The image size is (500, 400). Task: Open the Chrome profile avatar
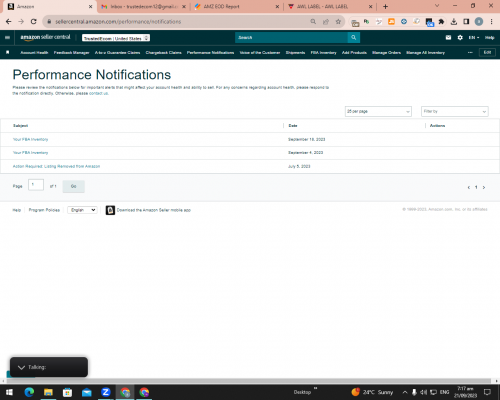point(479,22)
